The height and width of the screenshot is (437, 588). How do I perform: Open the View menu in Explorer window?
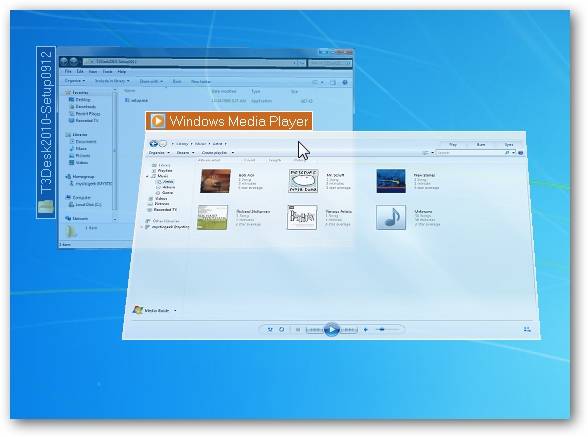(x=93, y=71)
